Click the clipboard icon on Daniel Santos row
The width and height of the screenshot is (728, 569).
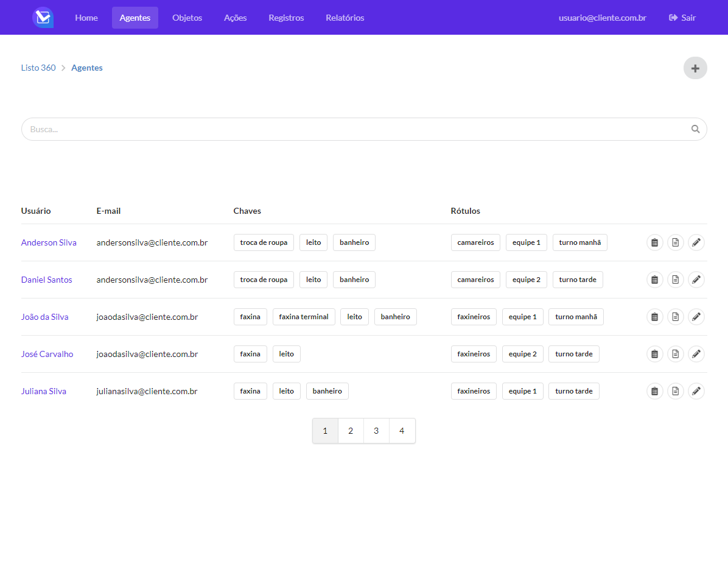(x=654, y=279)
